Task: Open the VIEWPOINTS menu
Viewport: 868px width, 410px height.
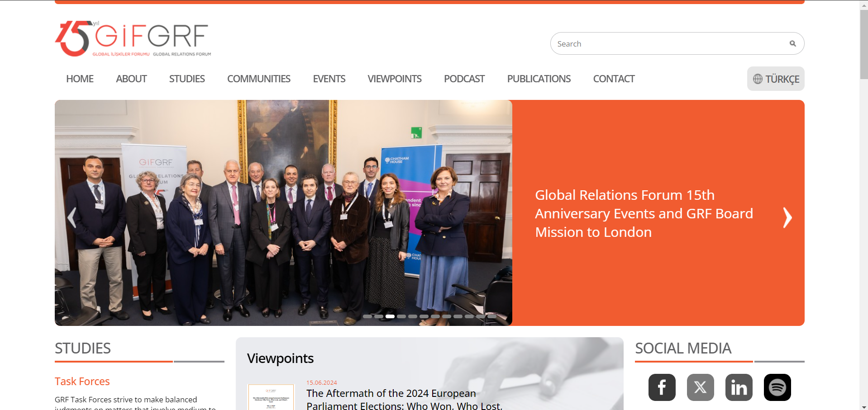Action: pos(395,79)
